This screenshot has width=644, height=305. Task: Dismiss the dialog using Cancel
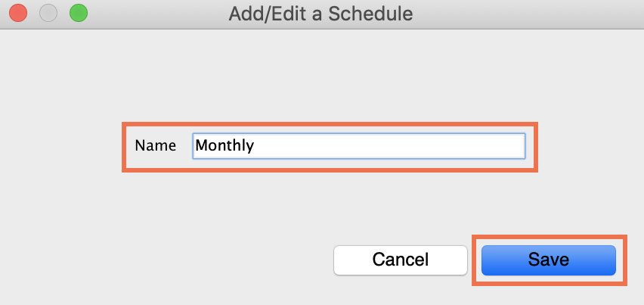click(x=400, y=260)
